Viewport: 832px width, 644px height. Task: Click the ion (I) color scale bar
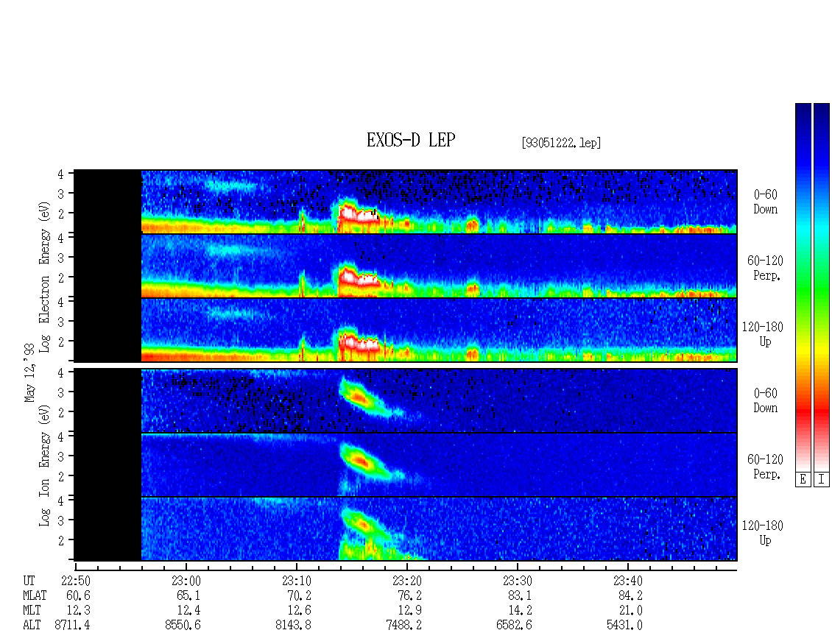(822, 287)
